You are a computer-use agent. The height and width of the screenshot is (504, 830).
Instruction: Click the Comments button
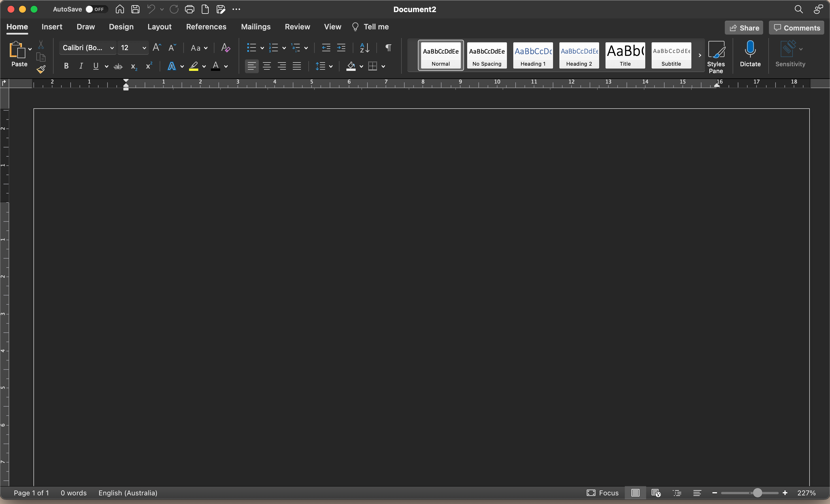pyautogui.click(x=796, y=28)
